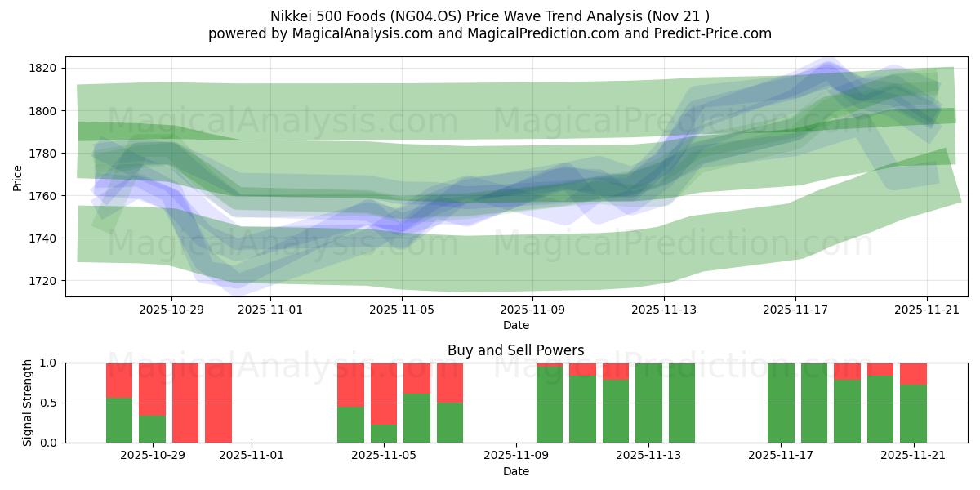Viewport: 980px width, 490px height.
Task: Click the "Date" label below the signal chart
Action: tap(515, 471)
